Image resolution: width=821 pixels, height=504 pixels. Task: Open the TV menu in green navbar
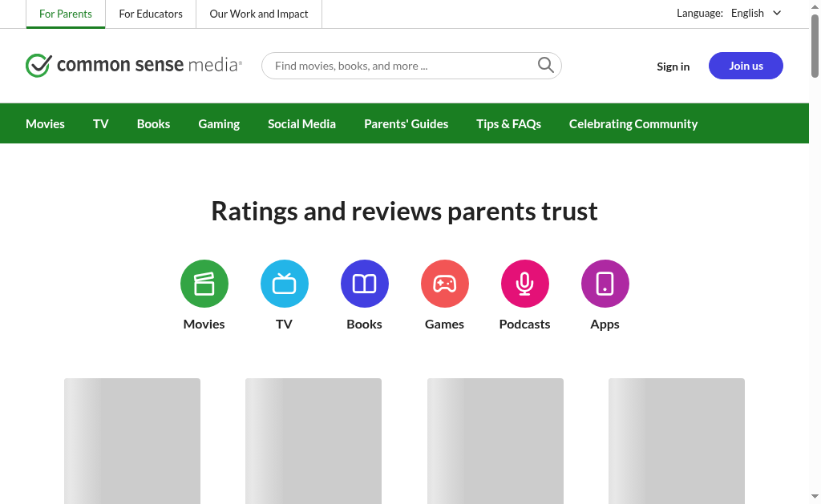coord(100,124)
